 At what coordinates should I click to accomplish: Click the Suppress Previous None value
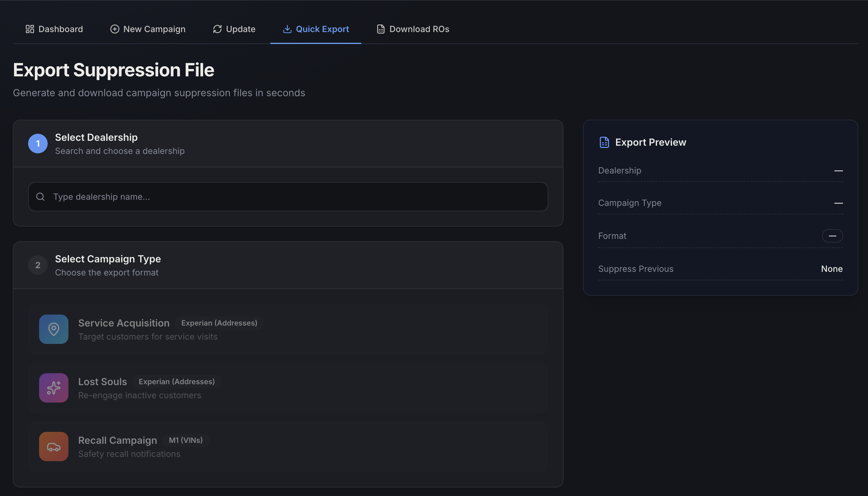832,269
